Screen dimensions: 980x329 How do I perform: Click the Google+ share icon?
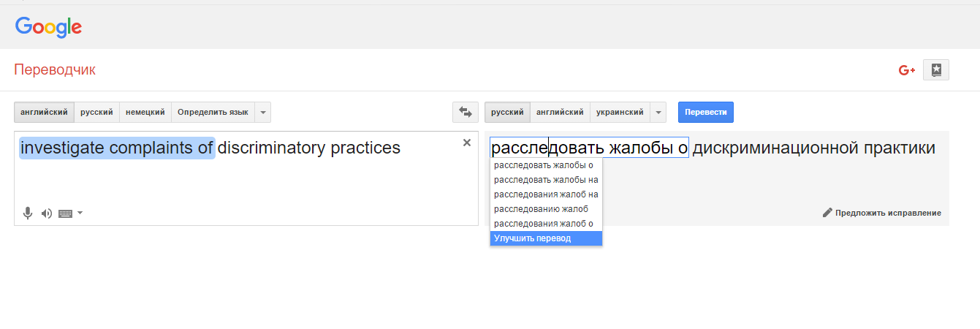(907, 70)
